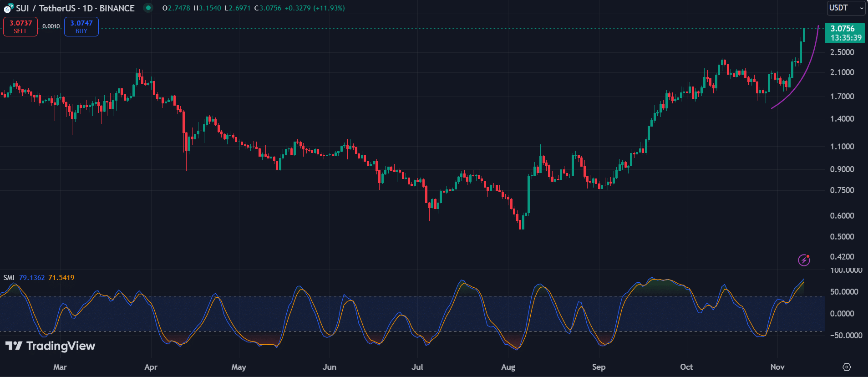This screenshot has height=377, width=868.
Task: Click the 2.5000 price scale label
Action: 842,52
